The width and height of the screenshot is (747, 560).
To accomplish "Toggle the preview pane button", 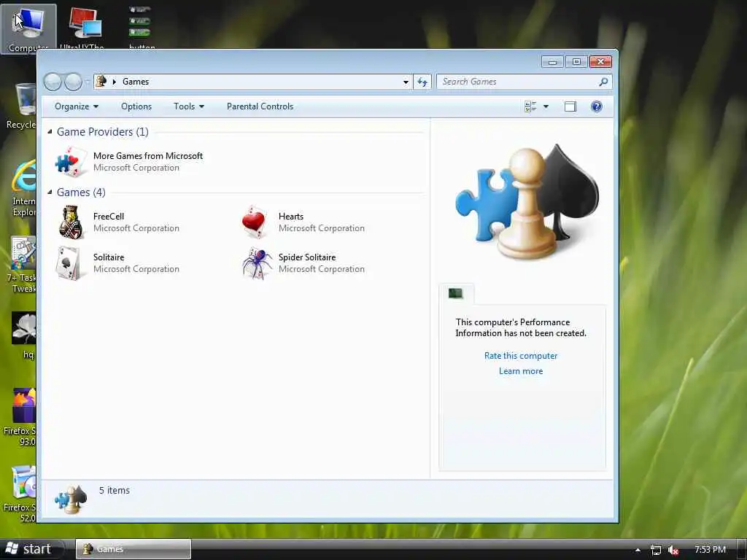I will [570, 106].
